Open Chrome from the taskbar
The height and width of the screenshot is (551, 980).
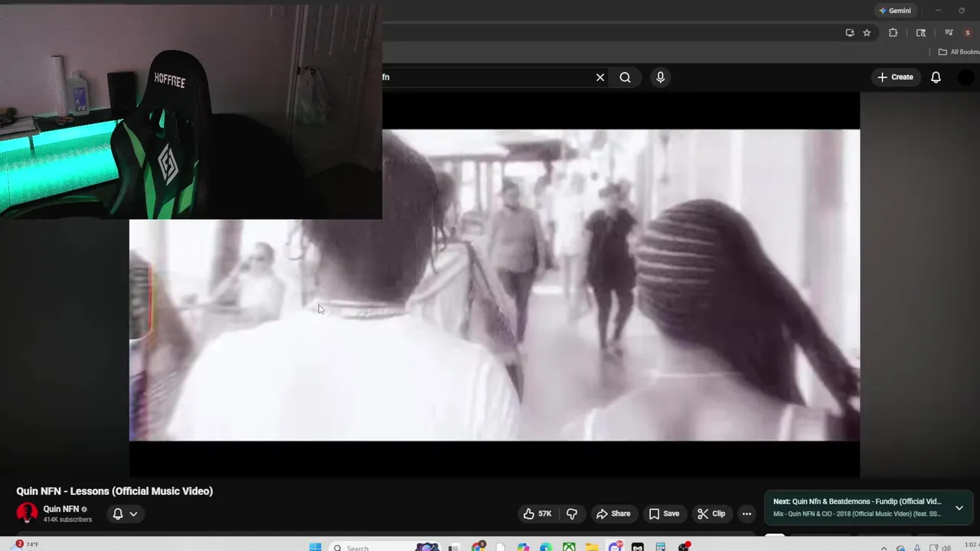(x=478, y=546)
